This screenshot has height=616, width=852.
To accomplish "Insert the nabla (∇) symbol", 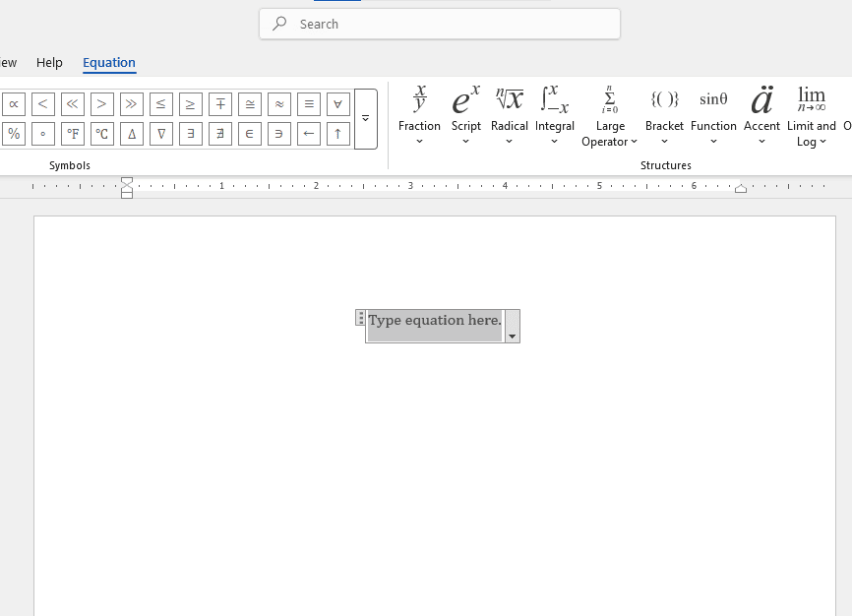I will pyautogui.click(x=160, y=134).
